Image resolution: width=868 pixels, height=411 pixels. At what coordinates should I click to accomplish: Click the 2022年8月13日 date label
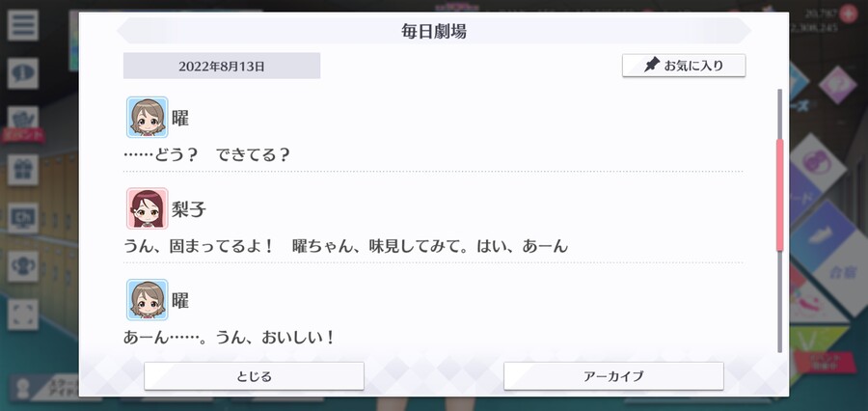pos(222,67)
